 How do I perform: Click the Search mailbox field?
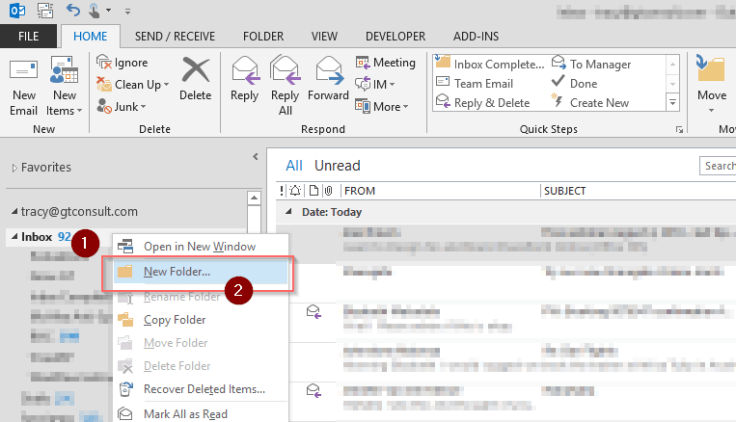718,166
